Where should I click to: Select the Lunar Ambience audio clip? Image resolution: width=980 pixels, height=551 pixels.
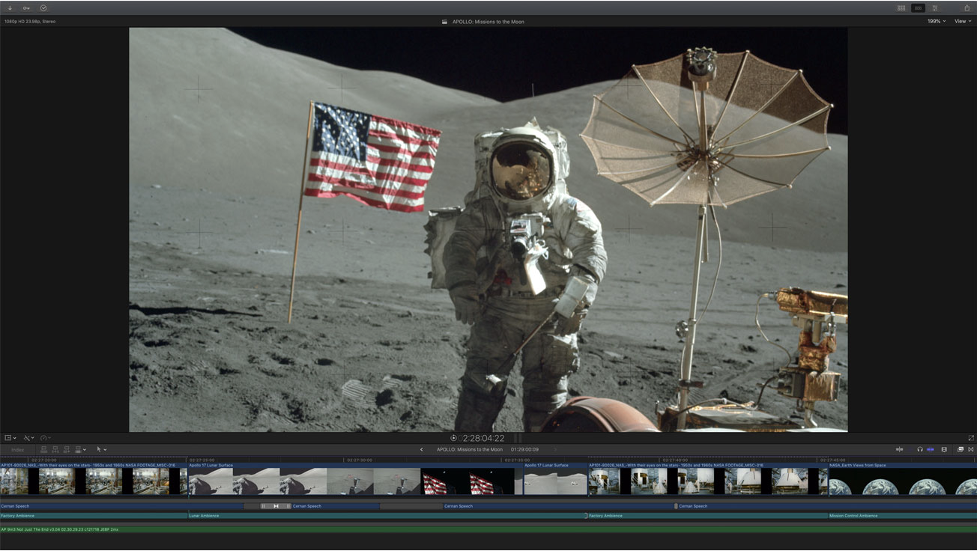coord(387,516)
